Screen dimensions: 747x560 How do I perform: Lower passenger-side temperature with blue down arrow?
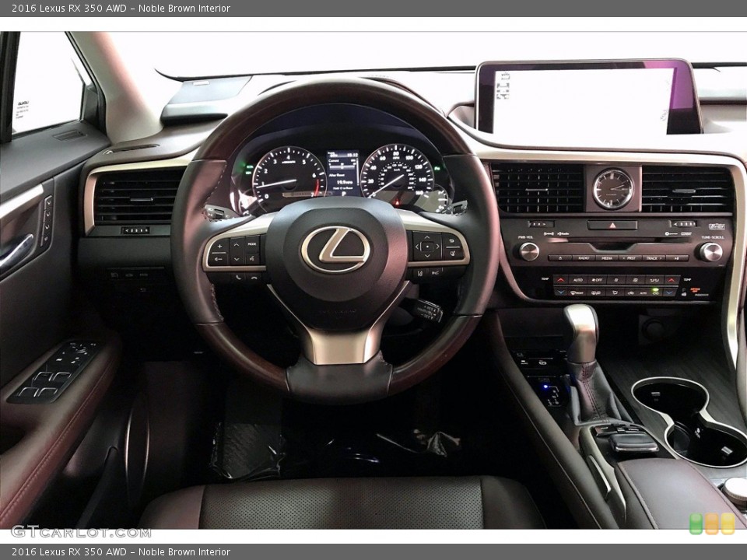pos(669,292)
